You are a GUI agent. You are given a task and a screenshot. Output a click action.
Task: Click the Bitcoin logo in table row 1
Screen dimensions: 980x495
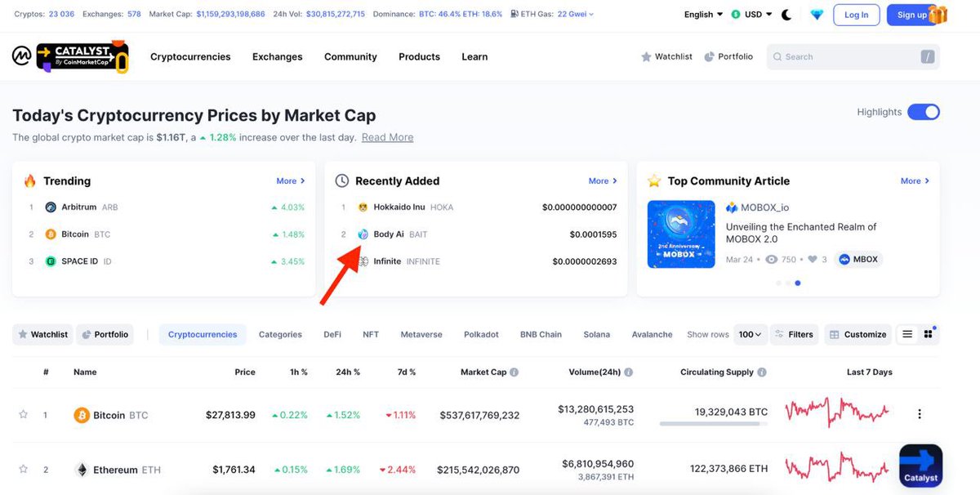[82, 415]
